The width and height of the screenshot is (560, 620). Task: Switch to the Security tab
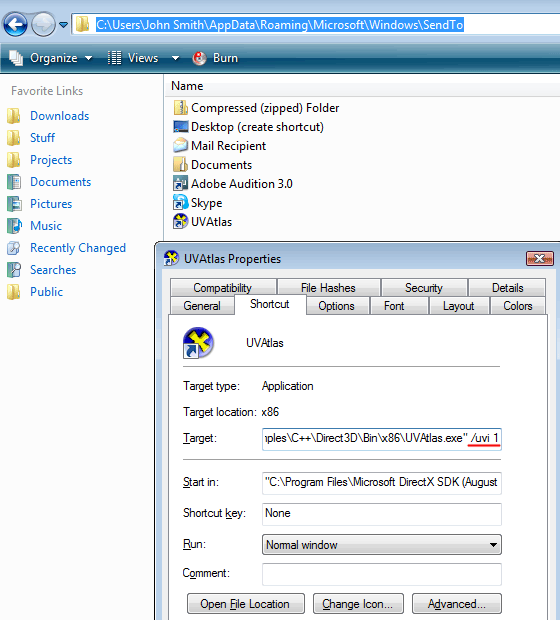424,287
